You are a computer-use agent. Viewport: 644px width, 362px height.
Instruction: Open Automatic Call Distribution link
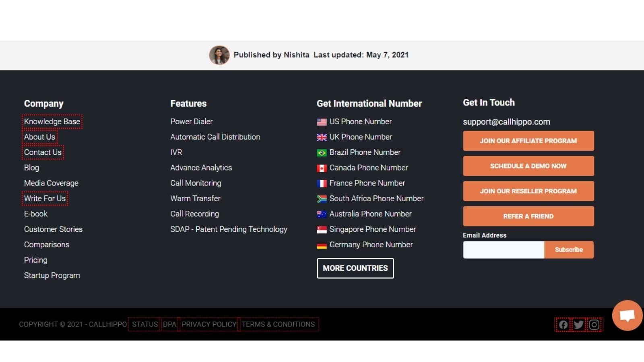215,137
